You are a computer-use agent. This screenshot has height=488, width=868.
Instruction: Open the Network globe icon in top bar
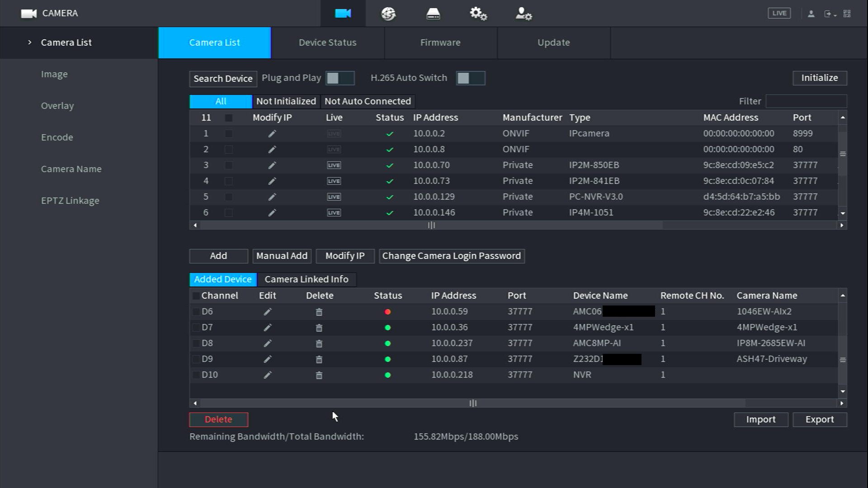point(388,14)
